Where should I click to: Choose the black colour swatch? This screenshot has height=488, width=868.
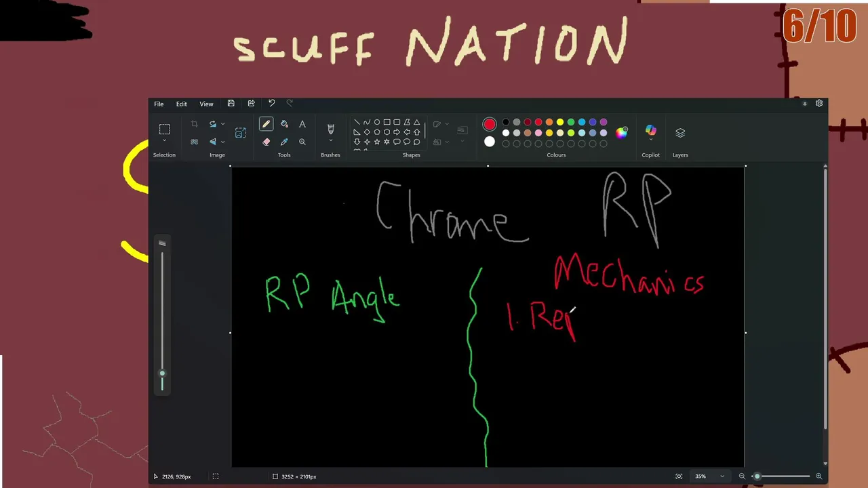[506, 123]
